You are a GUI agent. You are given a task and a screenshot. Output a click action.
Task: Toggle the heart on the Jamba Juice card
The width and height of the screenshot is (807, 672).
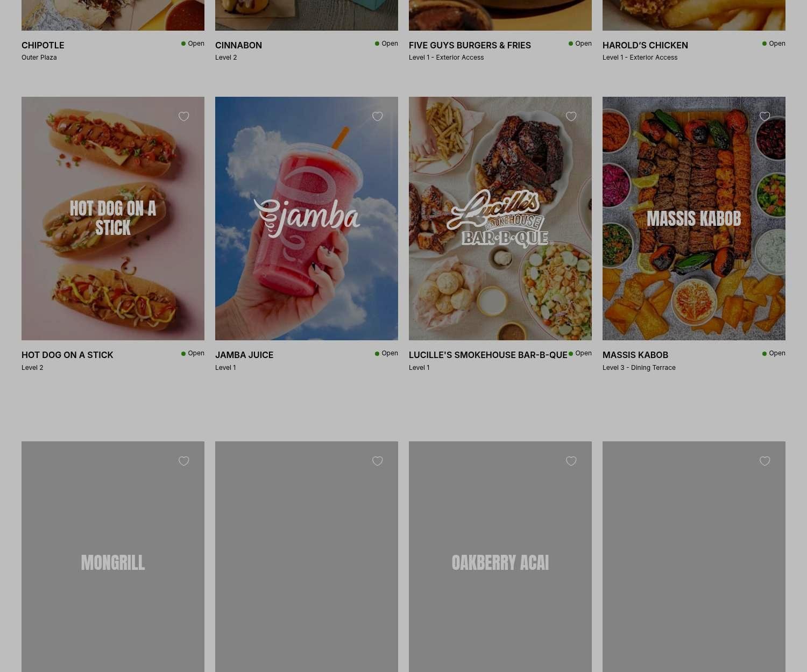[378, 117]
